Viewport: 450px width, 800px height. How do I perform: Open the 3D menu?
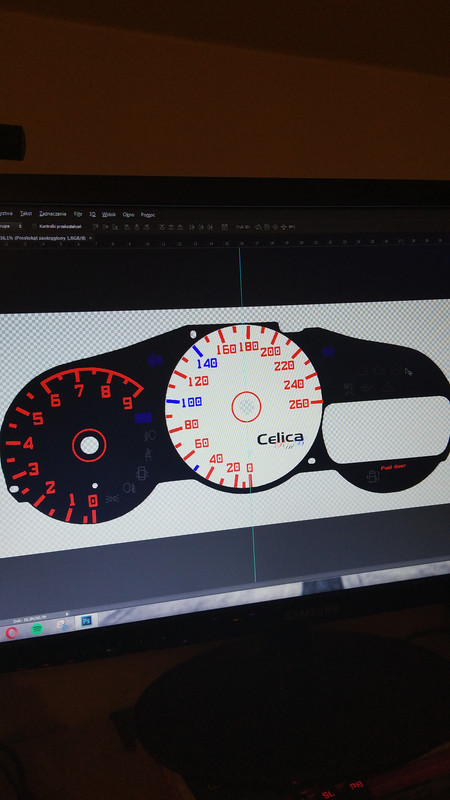[x=92, y=214]
